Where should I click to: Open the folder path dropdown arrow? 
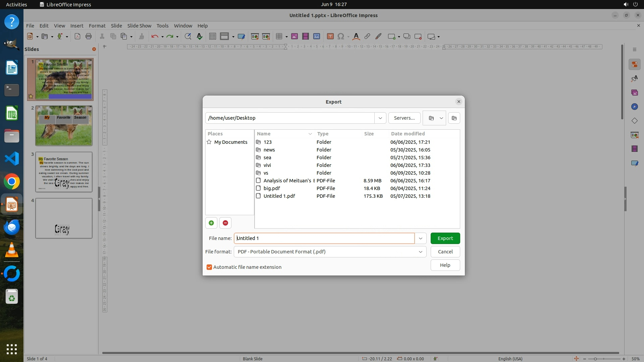click(x=380, y=118)
